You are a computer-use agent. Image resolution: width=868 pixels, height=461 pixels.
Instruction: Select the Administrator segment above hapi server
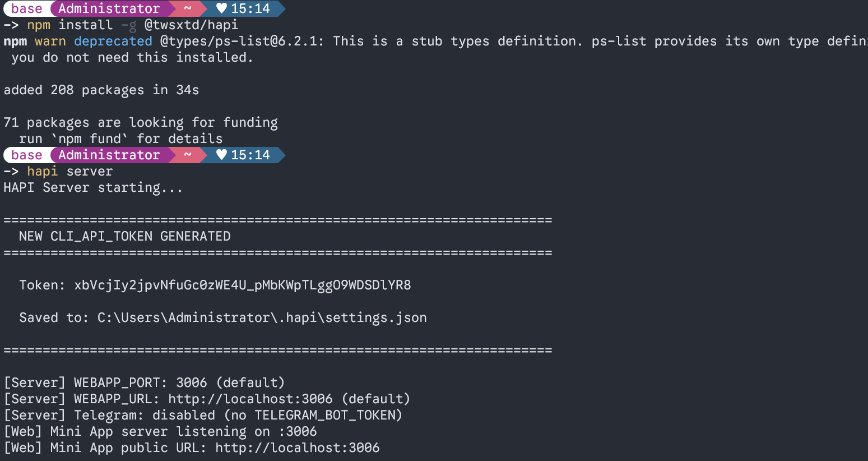109,155
